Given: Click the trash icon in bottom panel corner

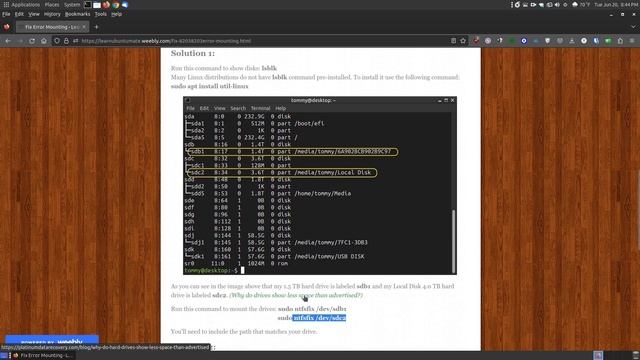Looking at the screenshot, I should coord(636,356).
